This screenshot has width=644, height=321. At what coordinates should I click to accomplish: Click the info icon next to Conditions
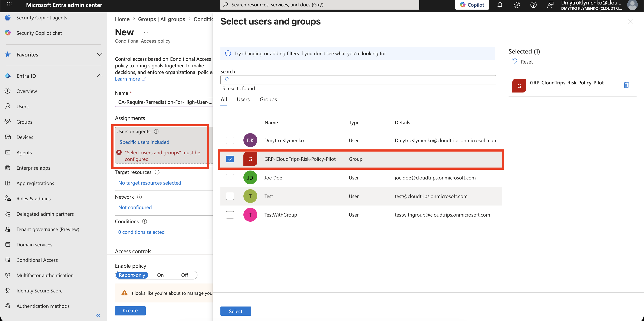145,221
